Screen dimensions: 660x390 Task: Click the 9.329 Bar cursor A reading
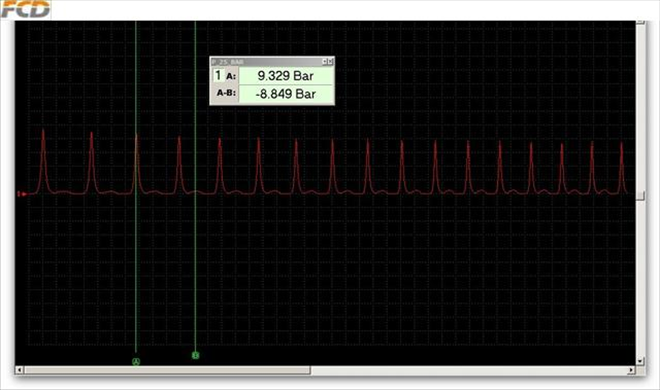286,76
